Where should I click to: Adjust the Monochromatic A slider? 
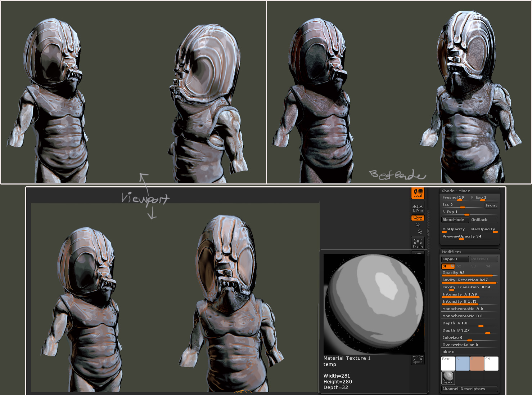[x=469, y=309]
